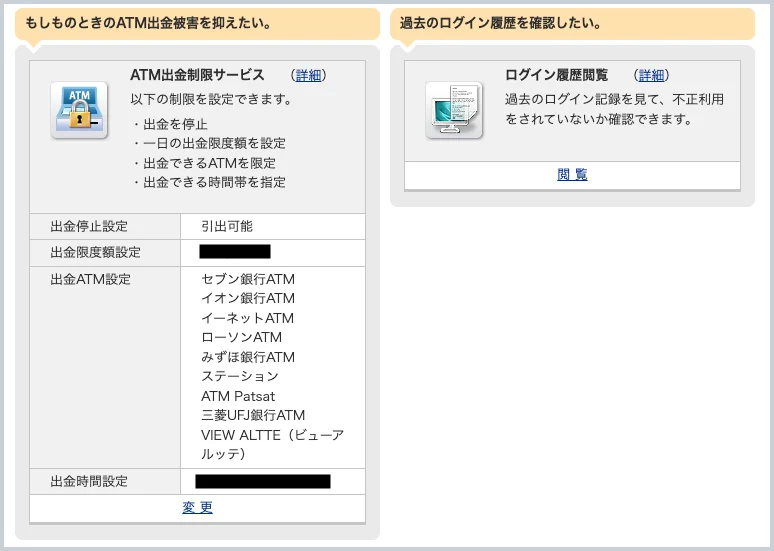This screenshot has width=774, height=551.
Task: Click bullet 出金できるATMを限定
Action: [203, 163]
